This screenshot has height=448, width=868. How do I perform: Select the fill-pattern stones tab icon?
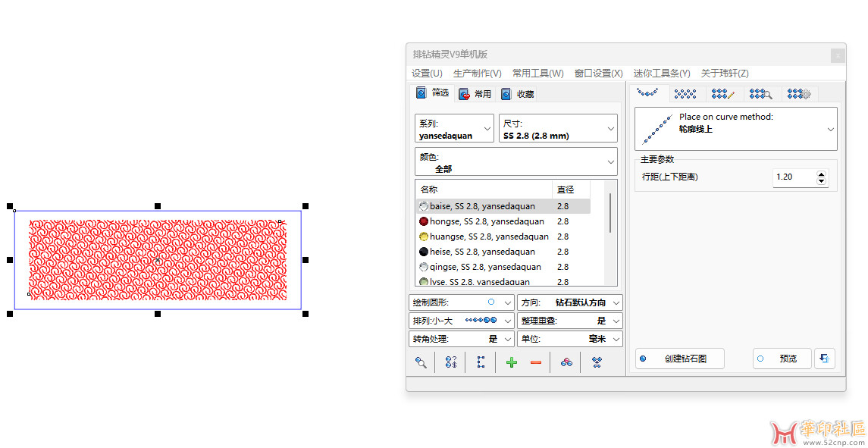coord(685,94)
